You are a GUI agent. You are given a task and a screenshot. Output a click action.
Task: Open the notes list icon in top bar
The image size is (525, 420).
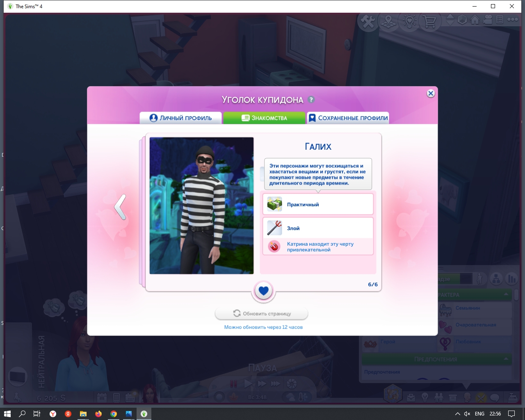tap(500, 20)
